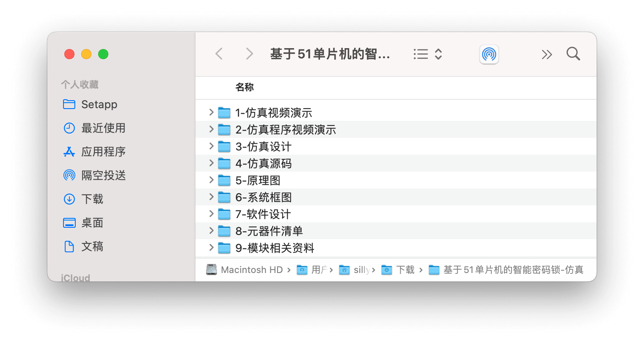
Task: Open Setapp folder in sidebar
Action: [90, 104]
